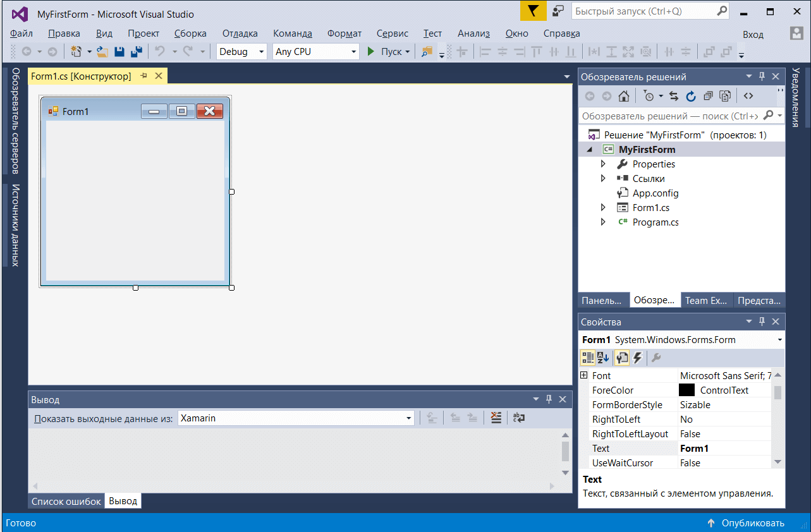
Task: Select App.config in the solution tree
Action: click(x=656, y=193)
